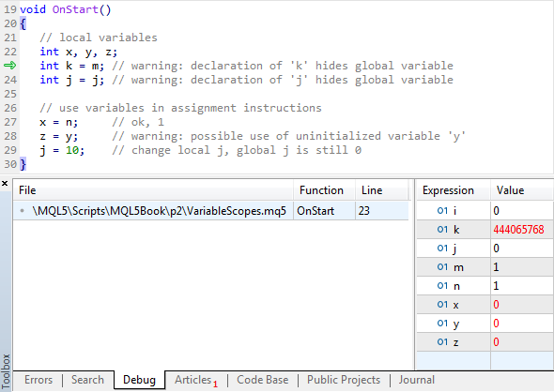554x392 pixels.
Task: Click the variable type icon beside i
Action: (442, 211)
